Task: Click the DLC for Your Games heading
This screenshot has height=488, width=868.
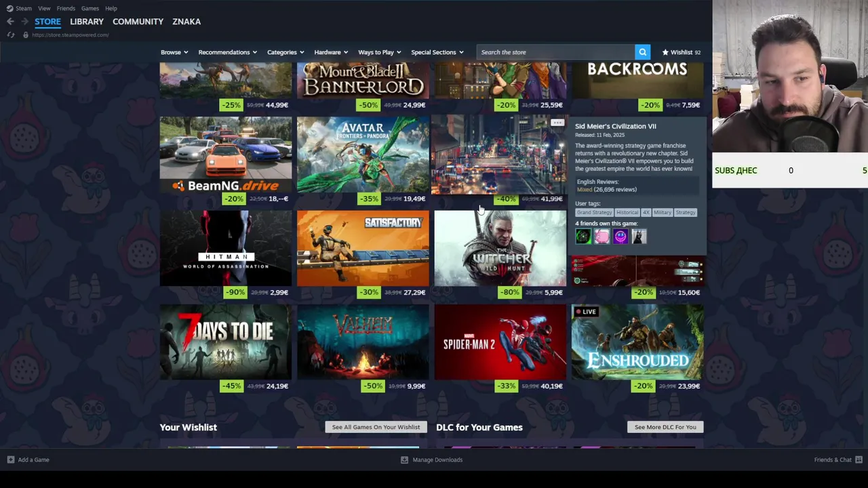Action: coord(479,427)
